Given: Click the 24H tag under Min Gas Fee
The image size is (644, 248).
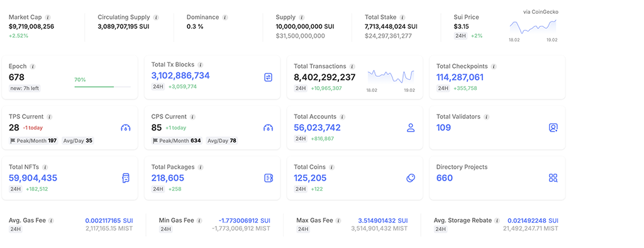Looking at the screenshot, I should coord(165,229).
